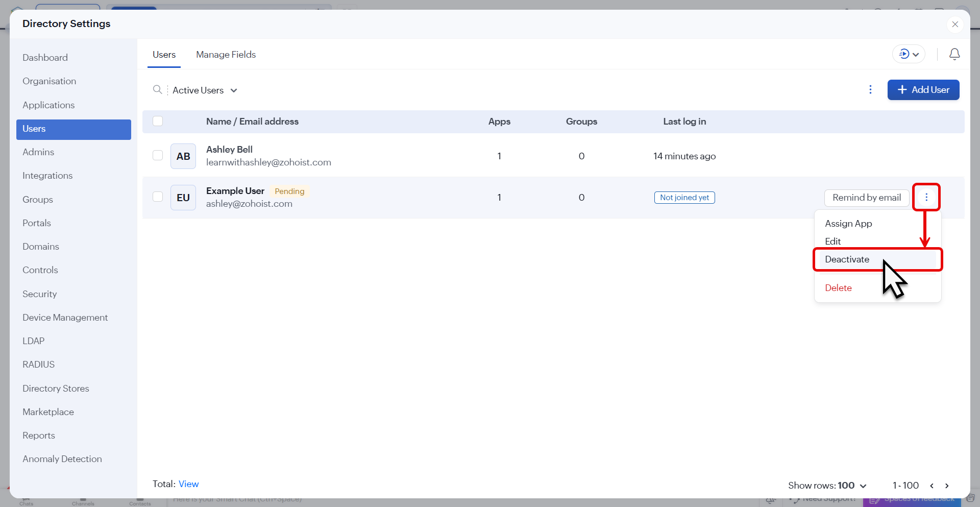Click the View link next to Total
The height and width of the screenshot is (507, 980).
188,484
